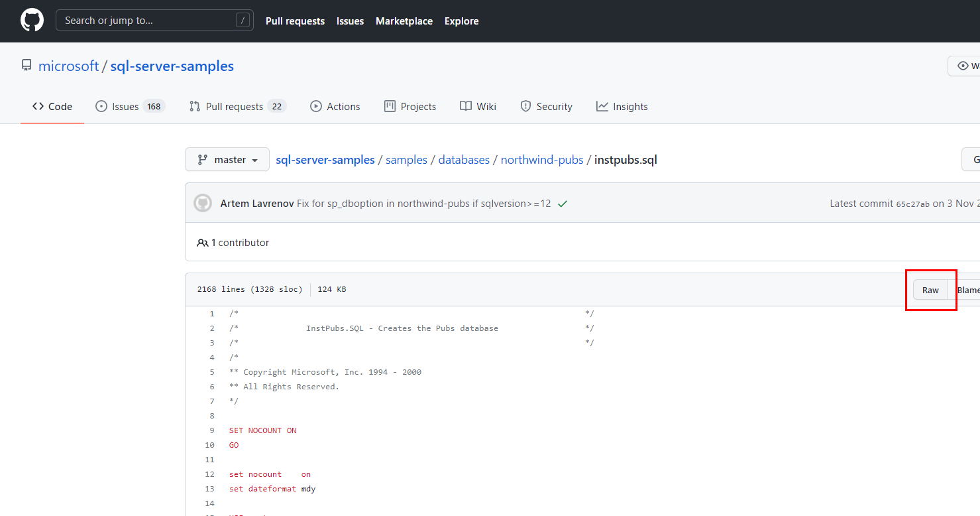Click the Insights tab graph icon

602,106
